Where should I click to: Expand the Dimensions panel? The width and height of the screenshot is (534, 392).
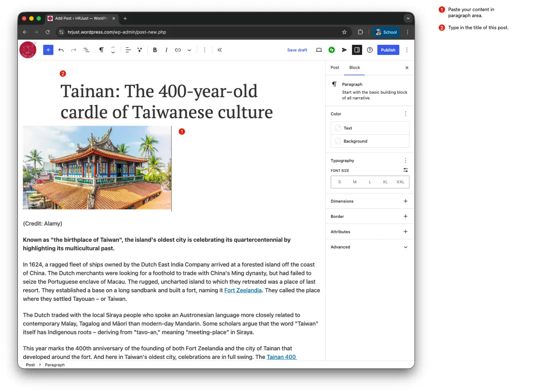[370, 201]
